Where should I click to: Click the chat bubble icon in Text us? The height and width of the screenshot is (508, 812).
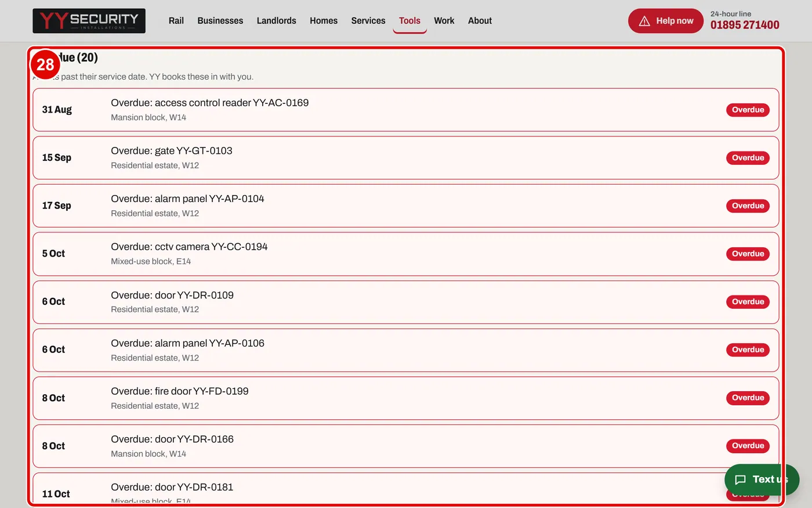coord(740,480)
